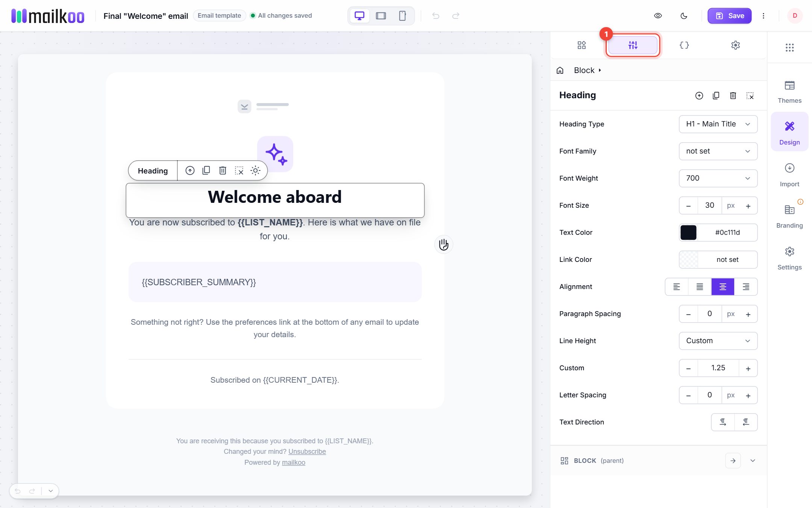
Task: Click the Block breadcrumb item
Action: (584, 70)
